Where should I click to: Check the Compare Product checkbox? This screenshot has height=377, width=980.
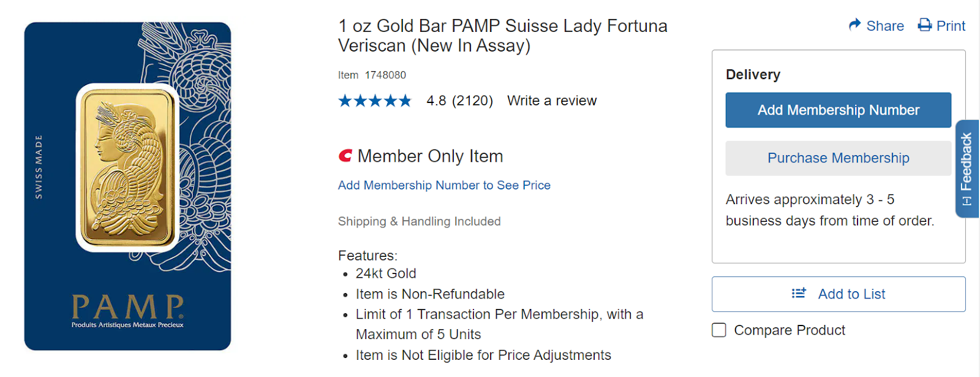coord(719,330)
